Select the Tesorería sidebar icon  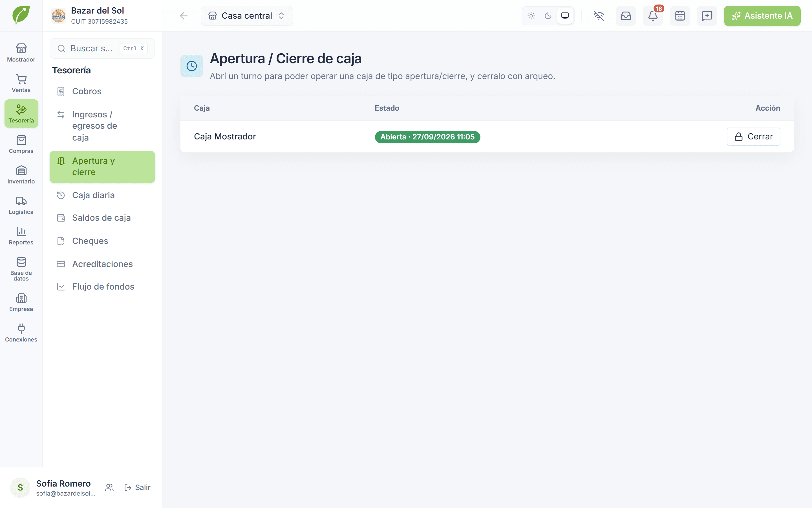[x=21, y=113]
